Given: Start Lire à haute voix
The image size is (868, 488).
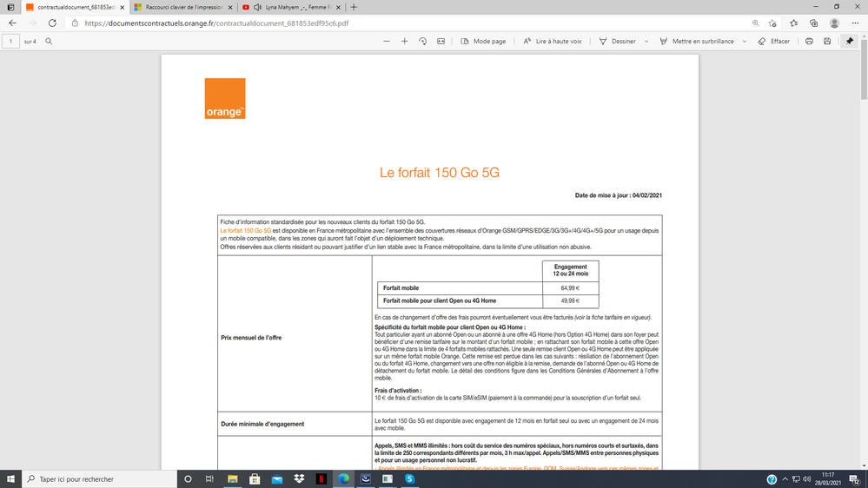Looking at the screenshot, I should point(553,41).
